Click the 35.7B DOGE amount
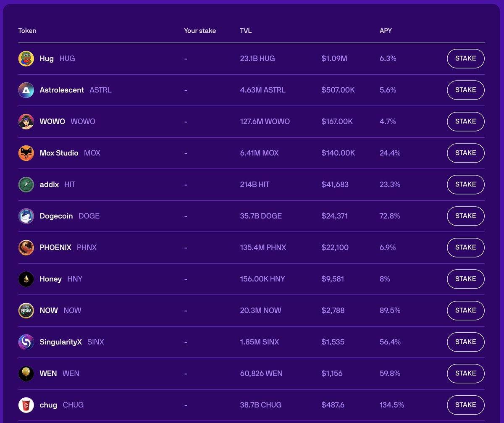Image resolution: width=504 pixels, height=423 pixels. 261,216
